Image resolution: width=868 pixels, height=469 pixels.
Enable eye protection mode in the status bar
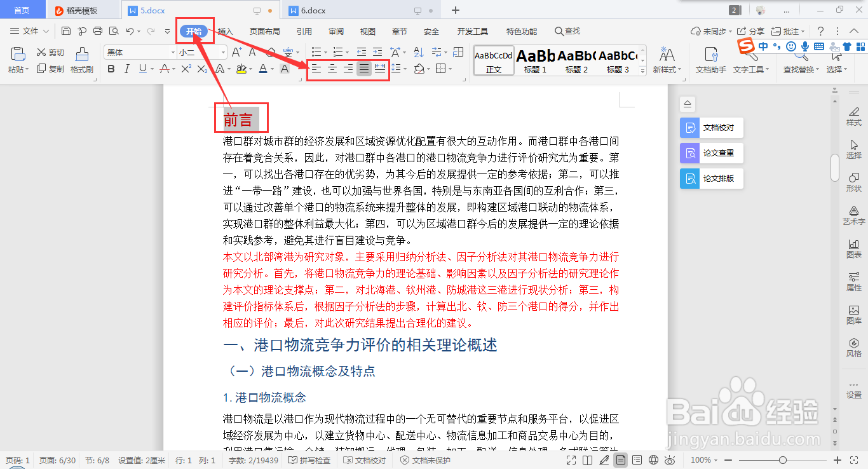point(669,459)
